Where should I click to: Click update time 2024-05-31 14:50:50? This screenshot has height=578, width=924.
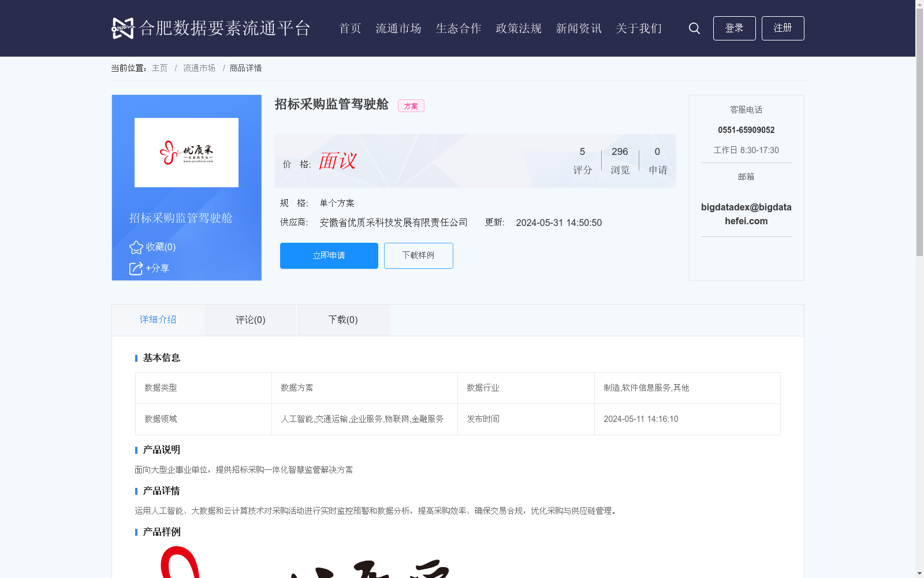coord(559,223)
